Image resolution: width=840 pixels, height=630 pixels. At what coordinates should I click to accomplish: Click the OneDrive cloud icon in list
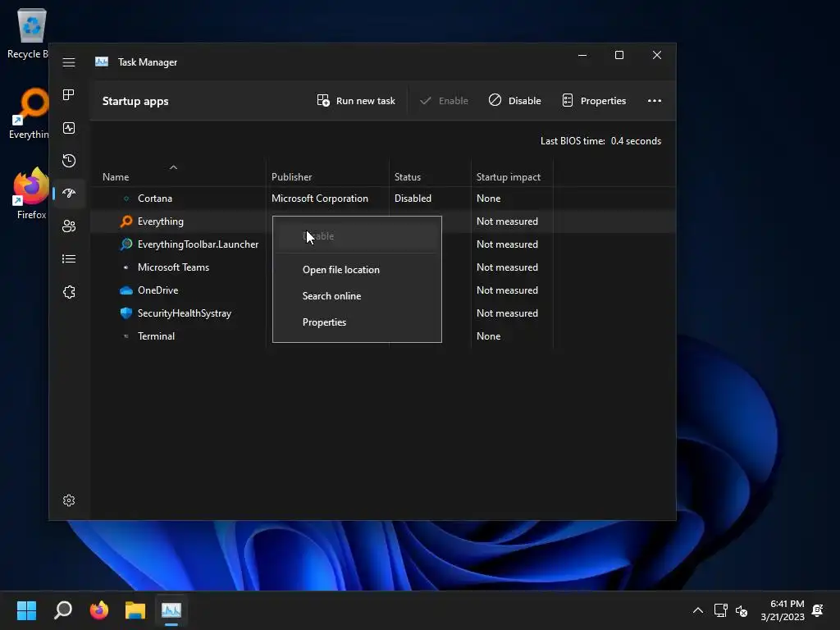(x=126, y=290)
